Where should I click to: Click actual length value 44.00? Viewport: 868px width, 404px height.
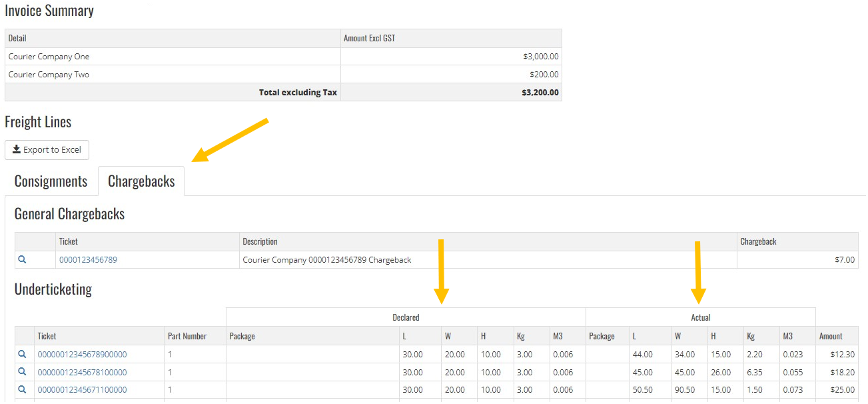pos(643,355)
